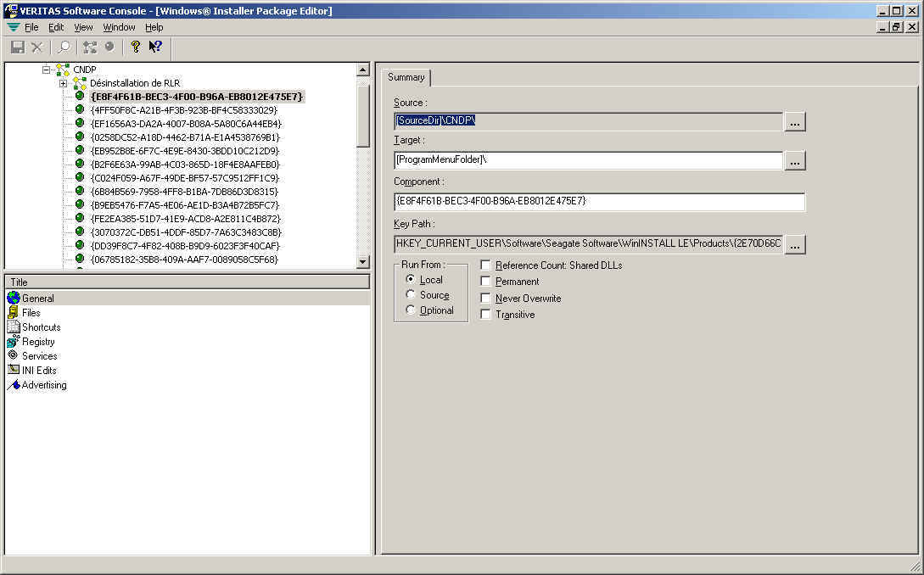
Task: Select the Source run-from radio button
Action: pos(411,294)
